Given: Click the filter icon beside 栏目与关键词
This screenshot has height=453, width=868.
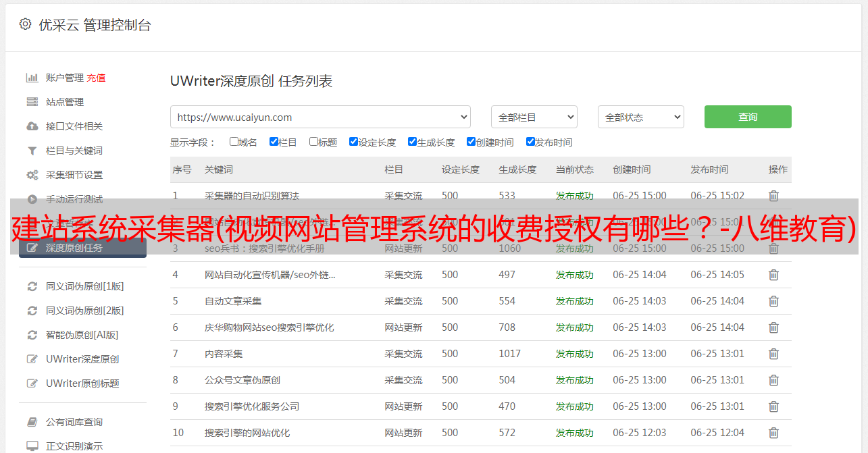Looking at the screenshot, I should coord(32,151).
